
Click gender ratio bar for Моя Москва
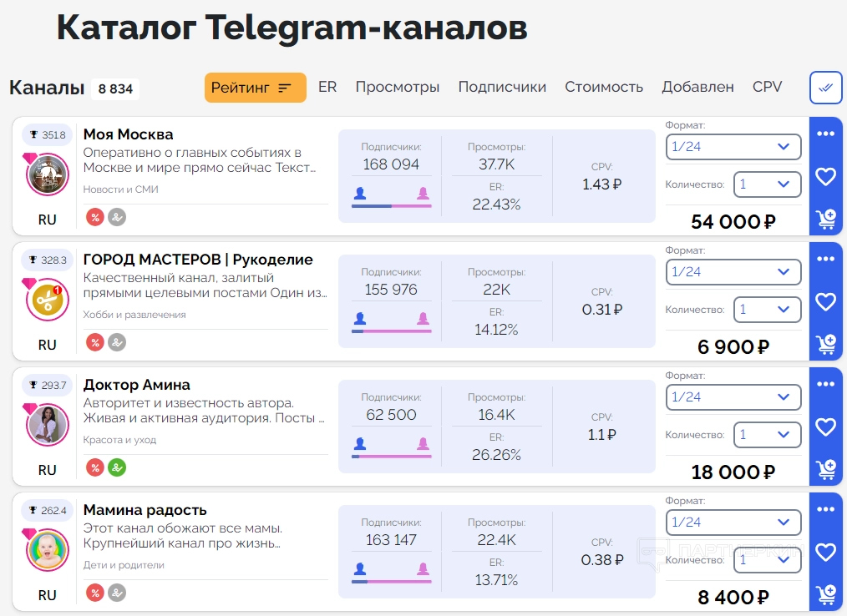pyautogui.click(x=392, y=205)
